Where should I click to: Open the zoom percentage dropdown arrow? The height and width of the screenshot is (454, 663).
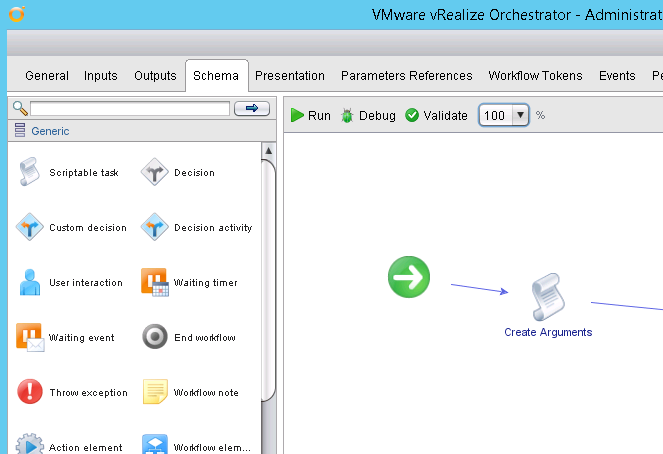coord(521,115)
